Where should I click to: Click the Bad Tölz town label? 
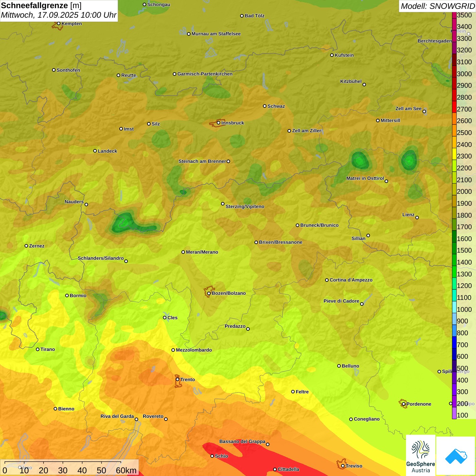coord(255,16)
